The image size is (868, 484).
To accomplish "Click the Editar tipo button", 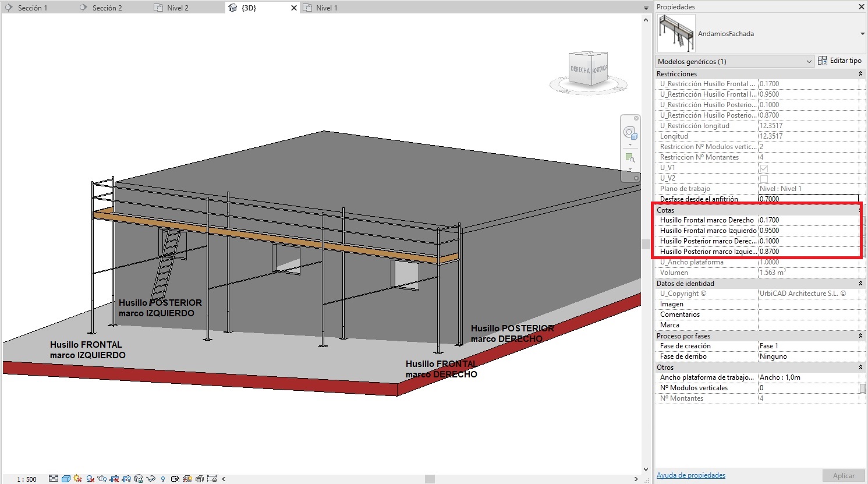I will coord(839,61).
